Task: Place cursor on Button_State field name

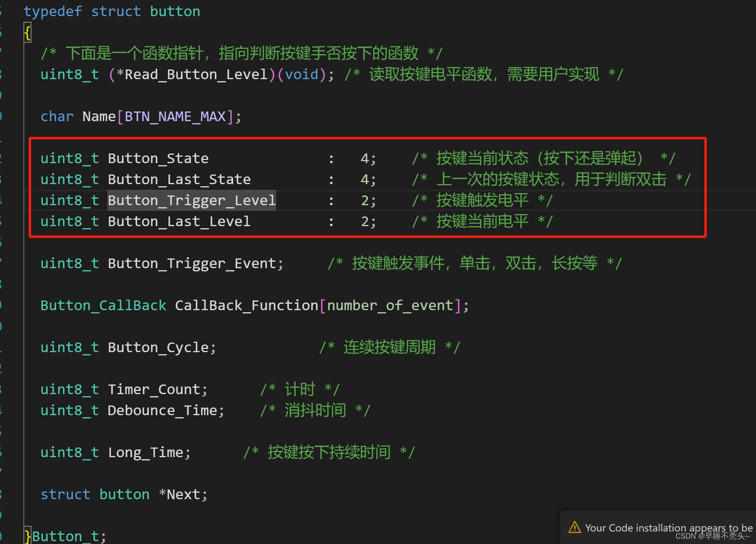Action: click(x=158, y=158)
